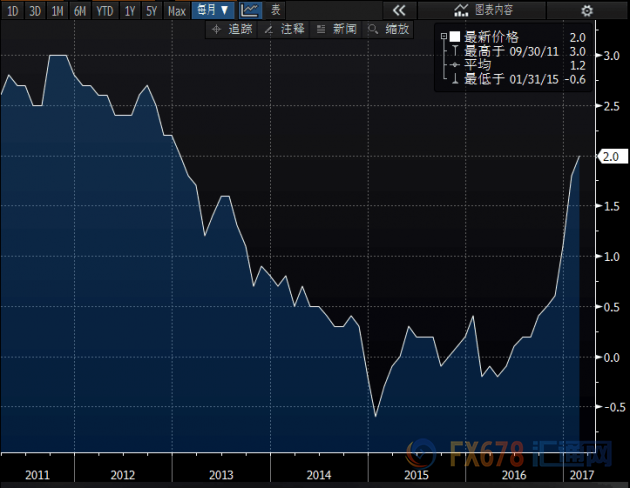Open the 每月 frequency dropdown
The image size is (630, 490).
(212, 10)
